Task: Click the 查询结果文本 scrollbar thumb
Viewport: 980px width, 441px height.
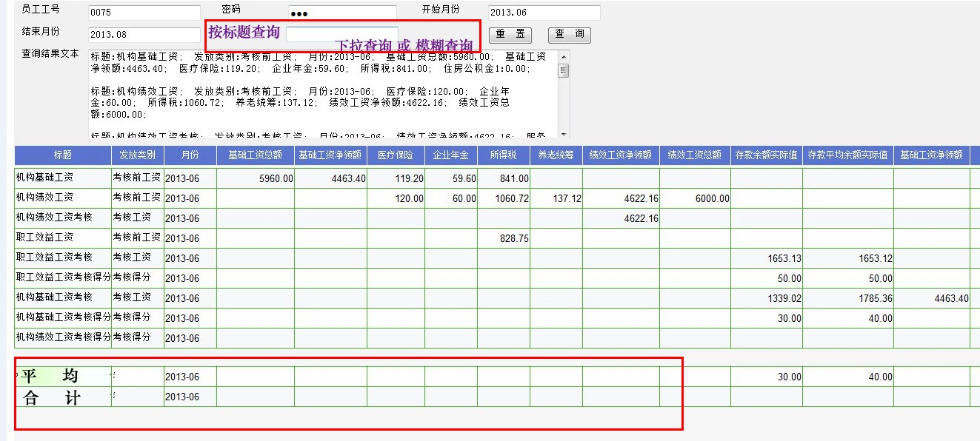Action: pos(564,70)
